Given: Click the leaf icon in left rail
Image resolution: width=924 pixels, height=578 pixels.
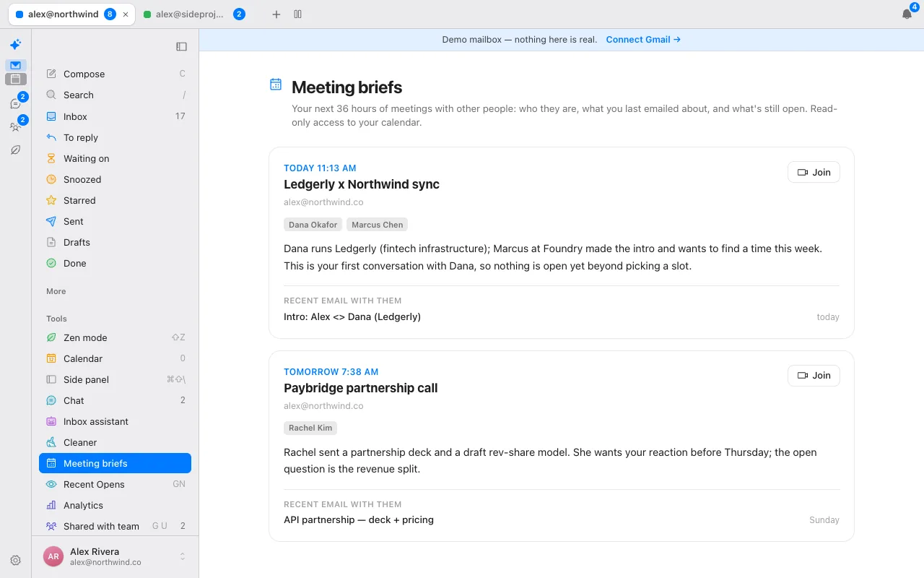Looking at the screenshot, I should [15, 150].
